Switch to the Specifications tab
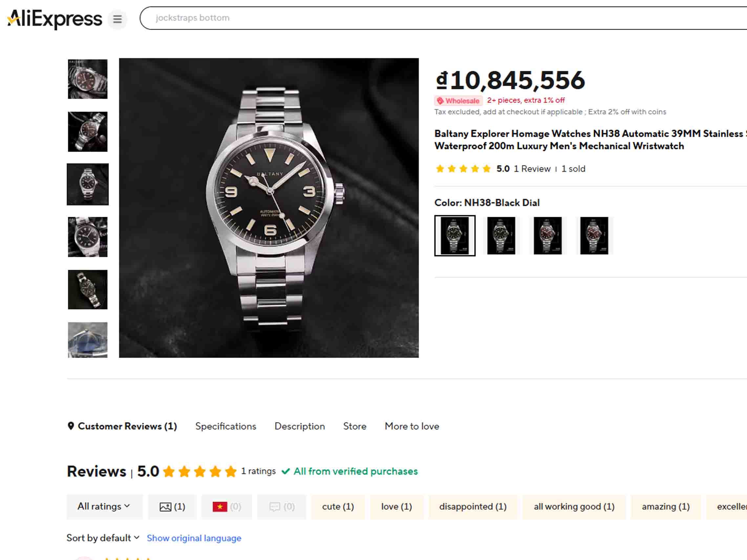The width and height of the screenshot is (747, 560). click(225, 426)
